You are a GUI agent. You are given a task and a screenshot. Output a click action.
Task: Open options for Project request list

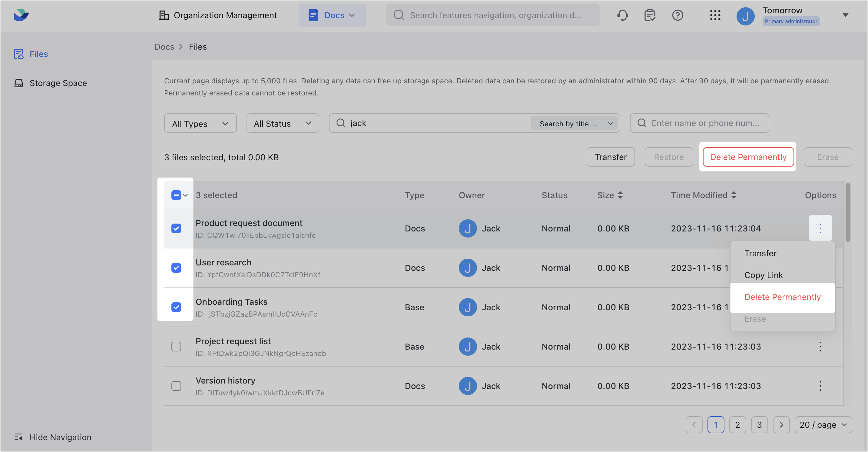(820, 347)
